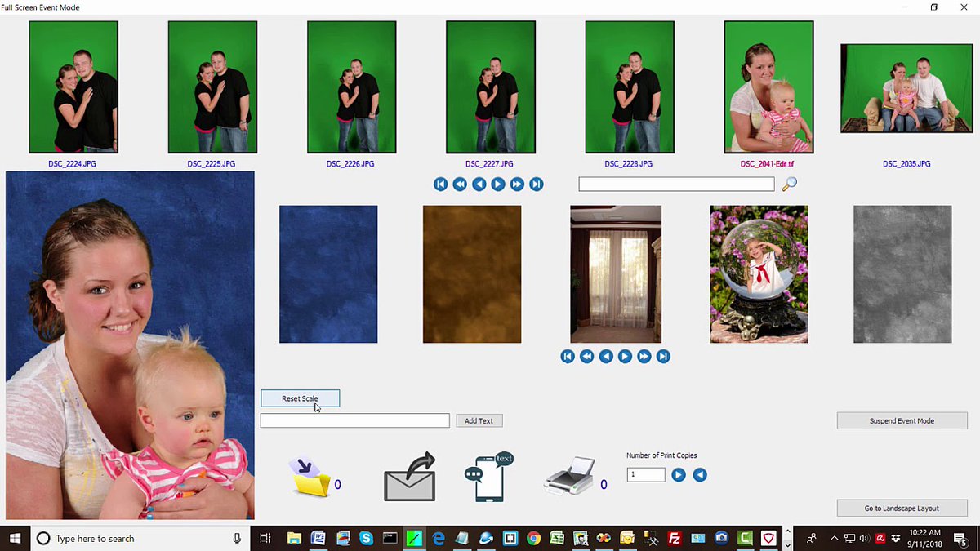Choose the crystal ball garden background
The image size is (980, 551).
click(x=759, y=274)
